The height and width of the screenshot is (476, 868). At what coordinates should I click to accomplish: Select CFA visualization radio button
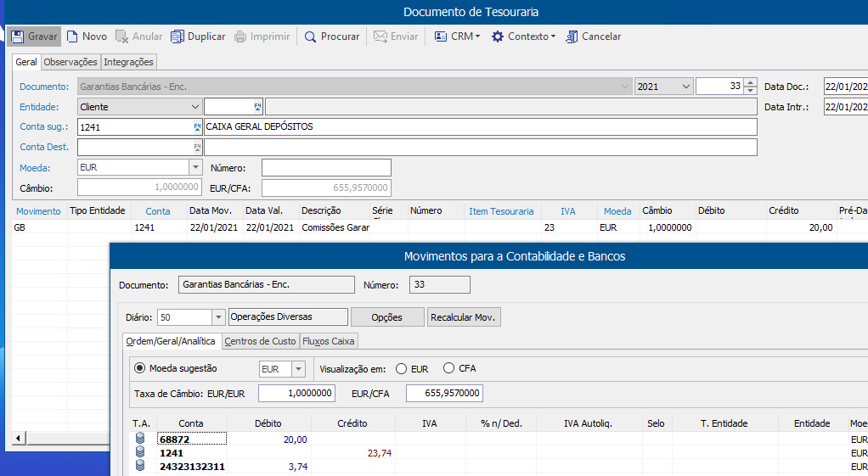tap(449, 369)
